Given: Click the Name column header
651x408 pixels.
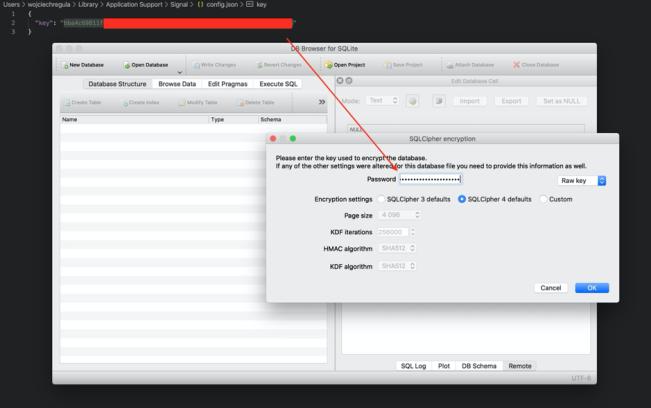Looking at the screenshot, I should [135, 120].
